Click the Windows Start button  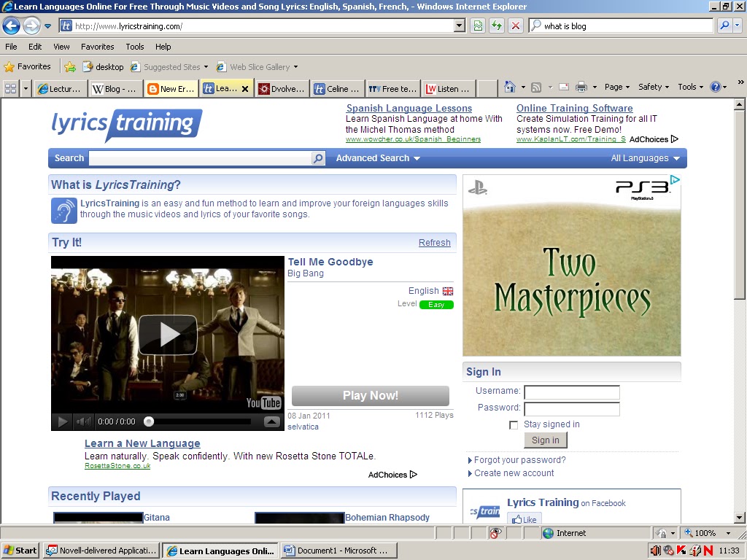click(20, 551)
